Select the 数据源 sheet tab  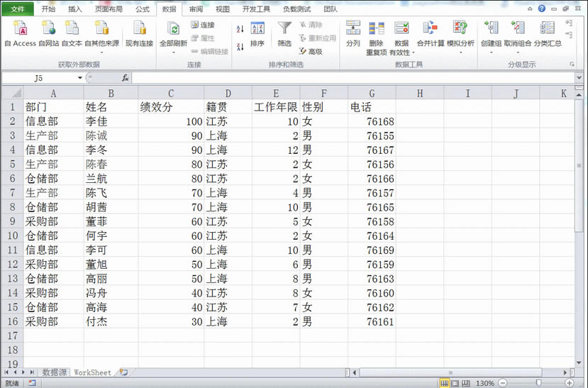point(54,372)
